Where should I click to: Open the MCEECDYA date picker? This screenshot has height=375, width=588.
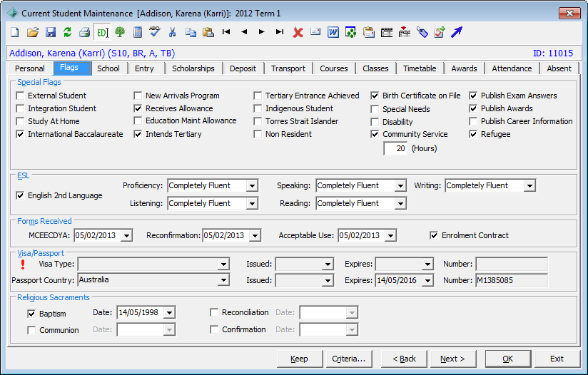127,236
